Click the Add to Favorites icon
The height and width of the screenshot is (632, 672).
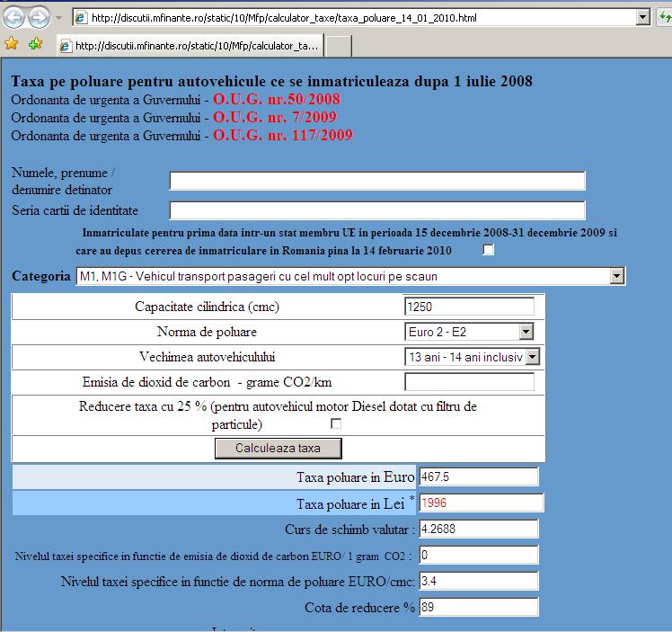pyautogui.click(x=35, y=44)
